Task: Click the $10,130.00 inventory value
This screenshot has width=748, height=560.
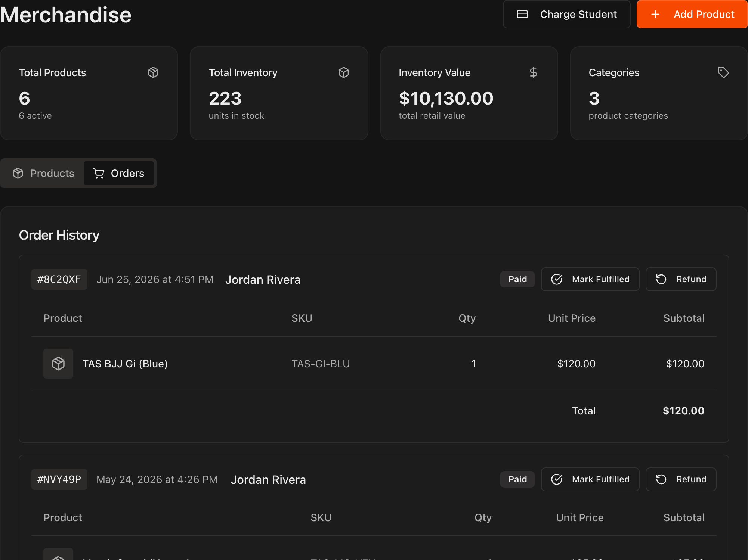Action: click(x=446, y=99)
